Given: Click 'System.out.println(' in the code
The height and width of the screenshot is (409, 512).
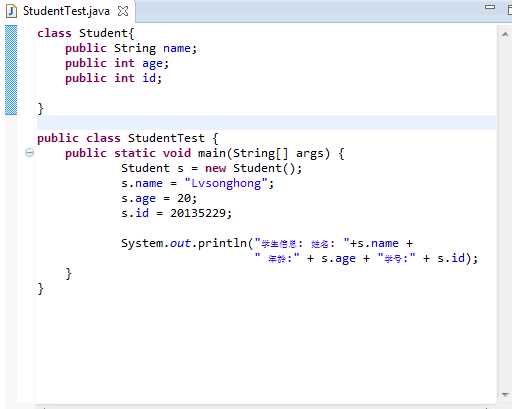Looking at the screenshot, I should 187,243.
